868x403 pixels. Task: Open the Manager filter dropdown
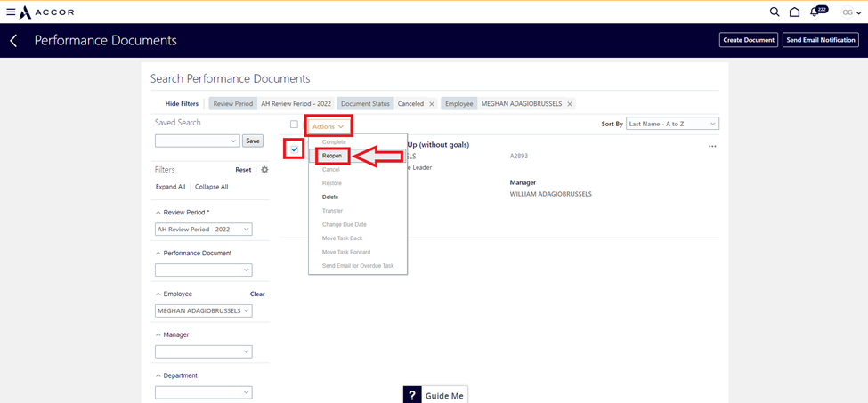click(204, 351)
